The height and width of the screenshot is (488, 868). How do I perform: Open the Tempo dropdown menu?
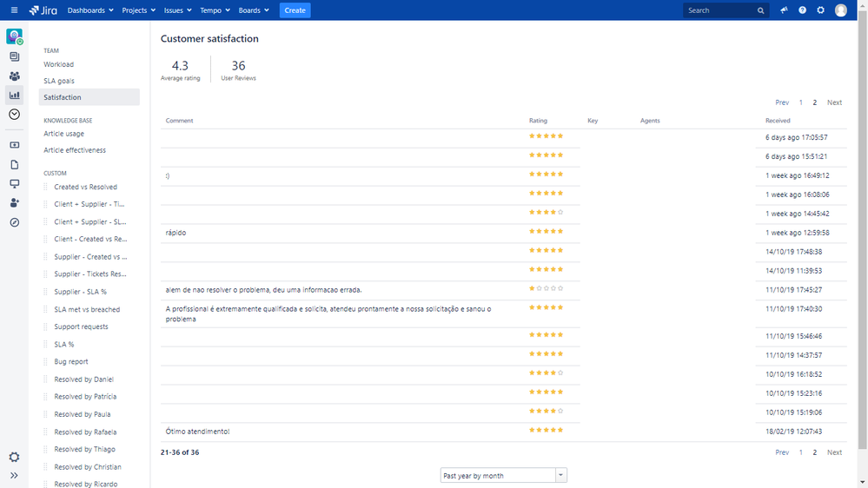pos(215,10)
